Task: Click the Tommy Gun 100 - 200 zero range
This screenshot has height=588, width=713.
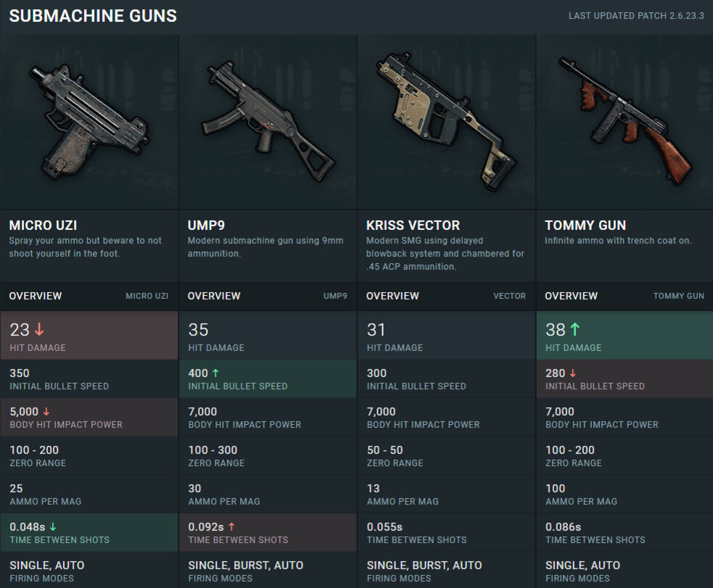Action: 570,450
